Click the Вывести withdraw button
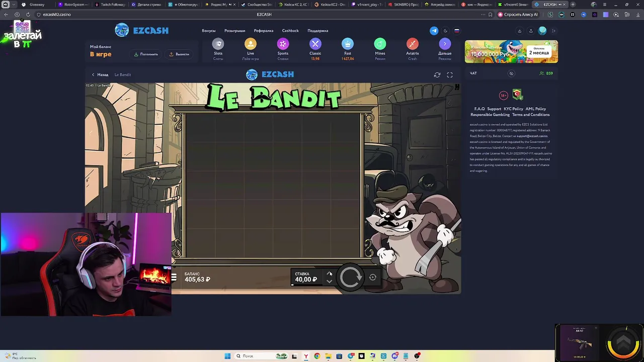644x362 pixels. pos(180,54)
